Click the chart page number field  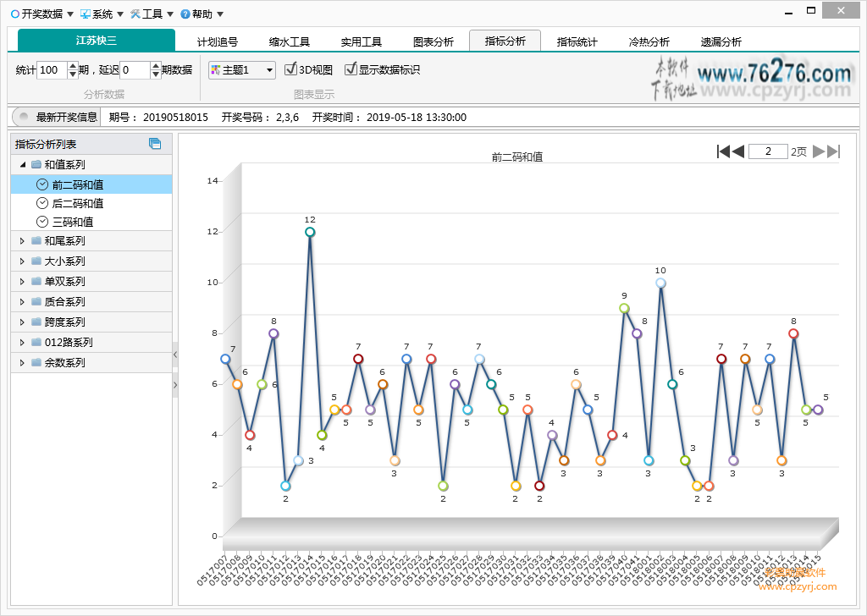[x=768, y=151]
